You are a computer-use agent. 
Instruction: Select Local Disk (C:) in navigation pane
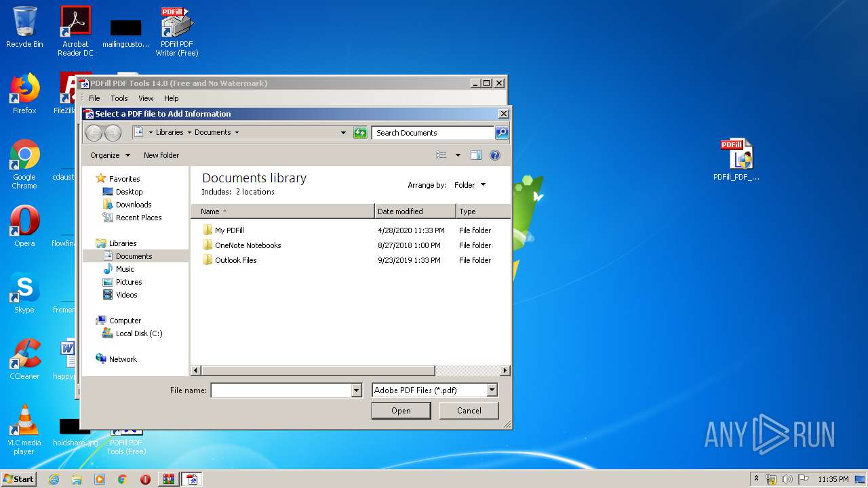pyautogui.click(x=138, y=333)
